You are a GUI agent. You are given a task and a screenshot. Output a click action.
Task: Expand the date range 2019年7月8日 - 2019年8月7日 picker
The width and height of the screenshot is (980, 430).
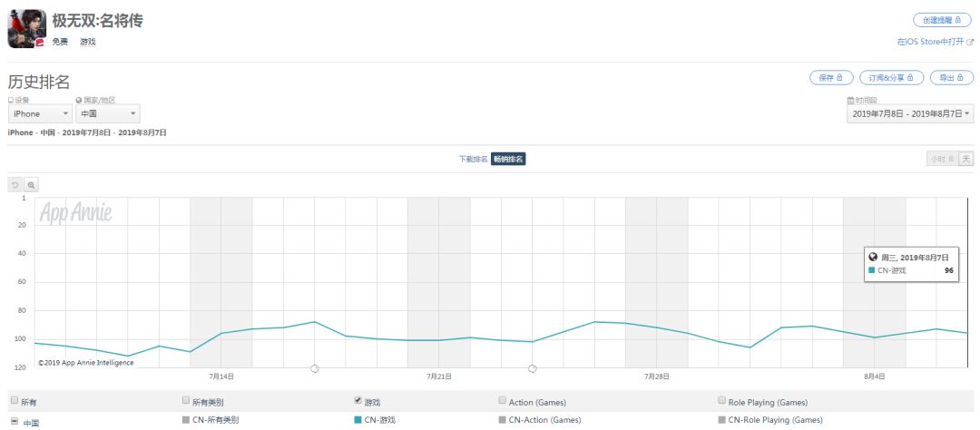tap(910, 114)
